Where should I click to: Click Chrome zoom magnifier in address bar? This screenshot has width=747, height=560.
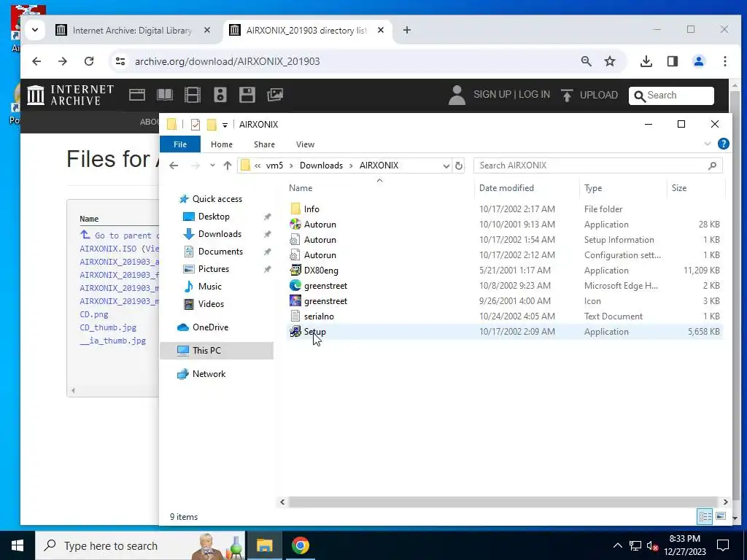[586, 61]
